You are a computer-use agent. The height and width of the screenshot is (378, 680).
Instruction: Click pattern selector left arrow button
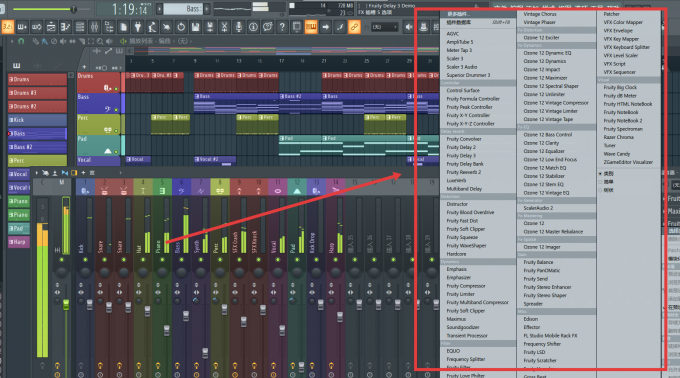pos(159,9)
